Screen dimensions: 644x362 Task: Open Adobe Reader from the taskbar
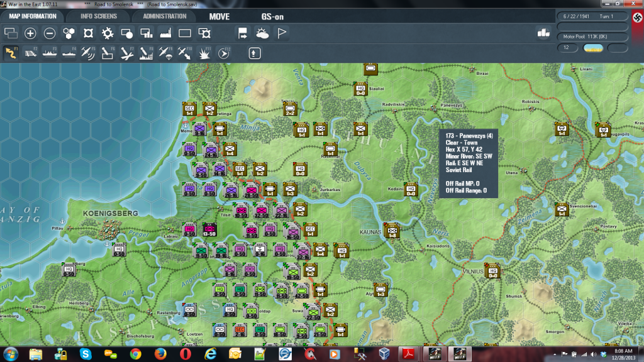point(409,354)
